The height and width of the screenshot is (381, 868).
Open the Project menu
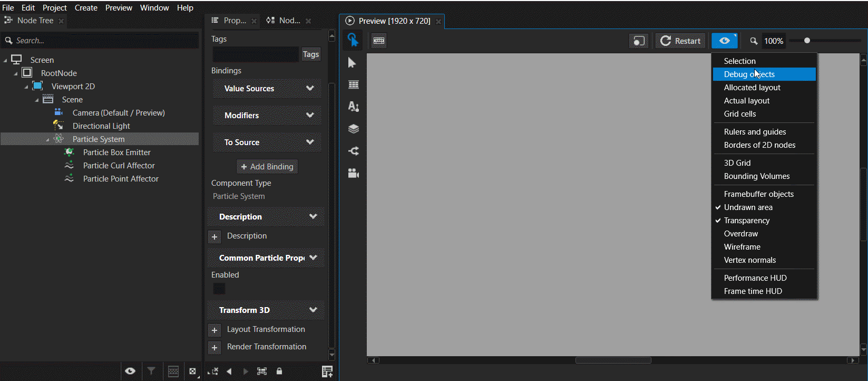pos(55,7)
